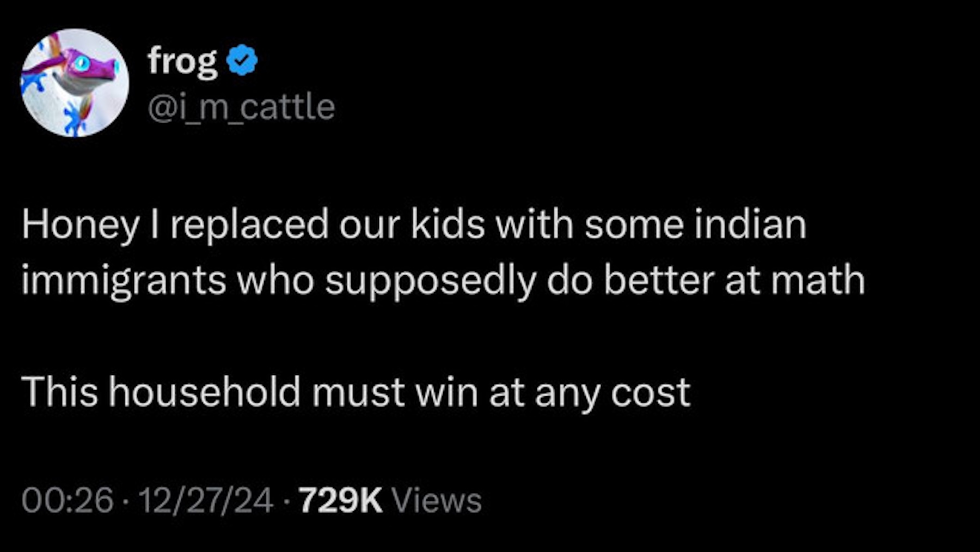980x552 pixels.
Task: Click the 12/27/24 post date
Action: 205,500
